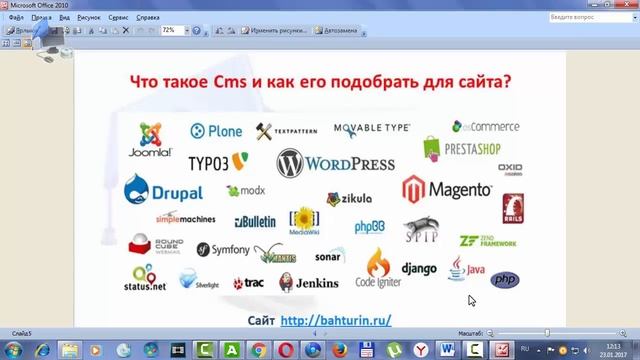This screenshot has height=360, width=640.
Task: Switch to thumbnail view mode
Action: click(6, 43)
